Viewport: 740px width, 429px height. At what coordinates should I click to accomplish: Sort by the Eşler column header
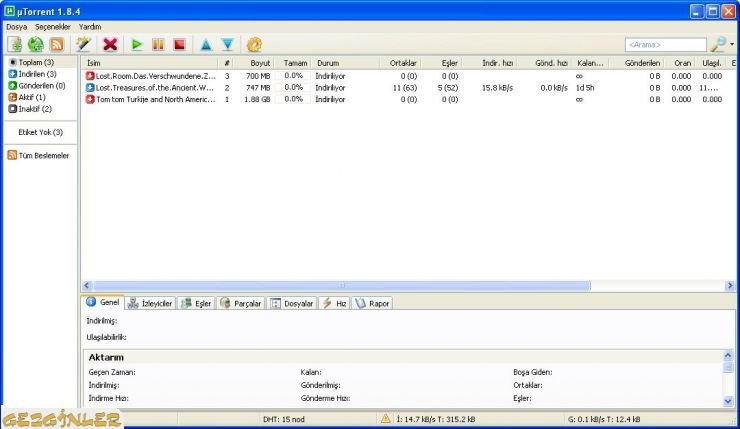point(442,63)
